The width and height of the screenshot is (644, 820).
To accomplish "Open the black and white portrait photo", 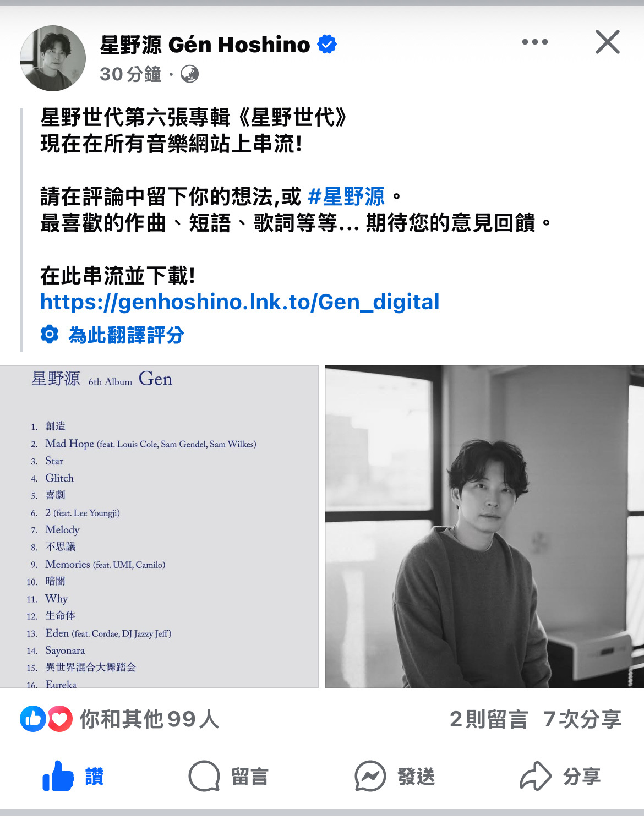I will 484,527.
